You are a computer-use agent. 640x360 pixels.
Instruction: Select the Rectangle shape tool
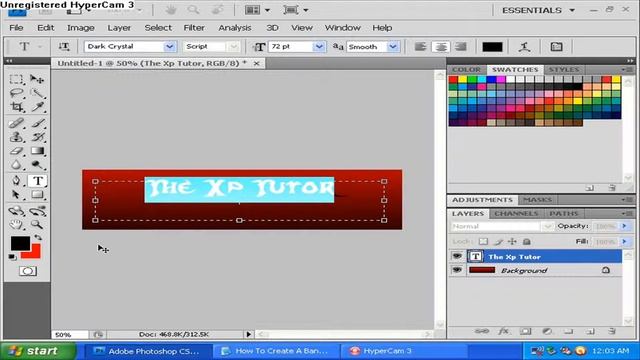[37, 195]
